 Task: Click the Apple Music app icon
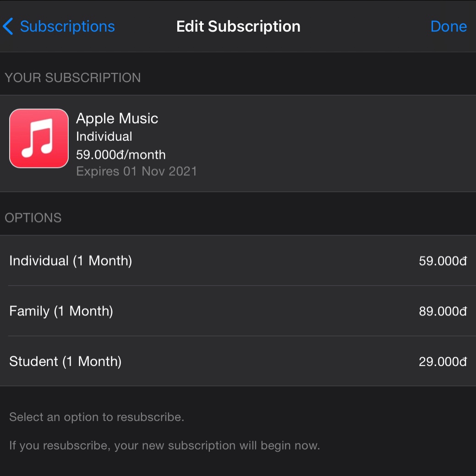(x=39, y=138)
